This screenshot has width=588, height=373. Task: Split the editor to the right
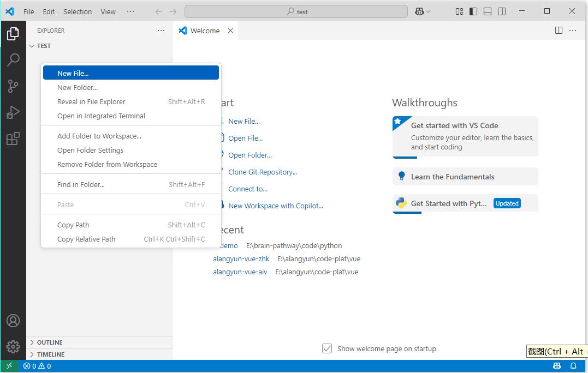pos(559,31)
